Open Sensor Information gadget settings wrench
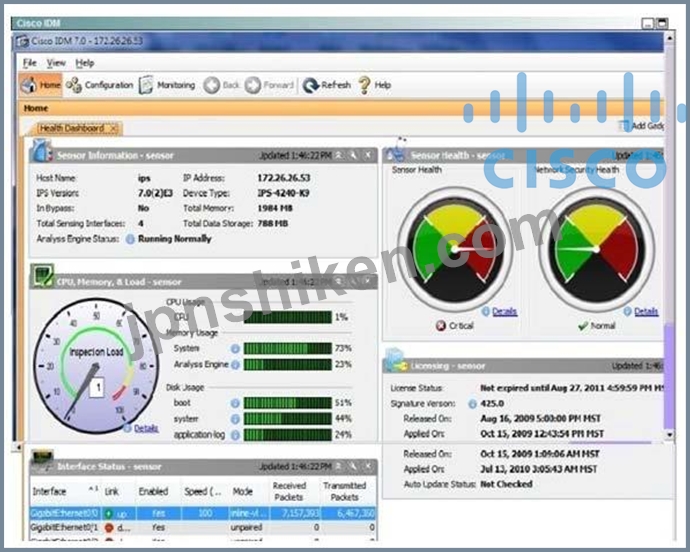690x552 pixels. point(353,155)
